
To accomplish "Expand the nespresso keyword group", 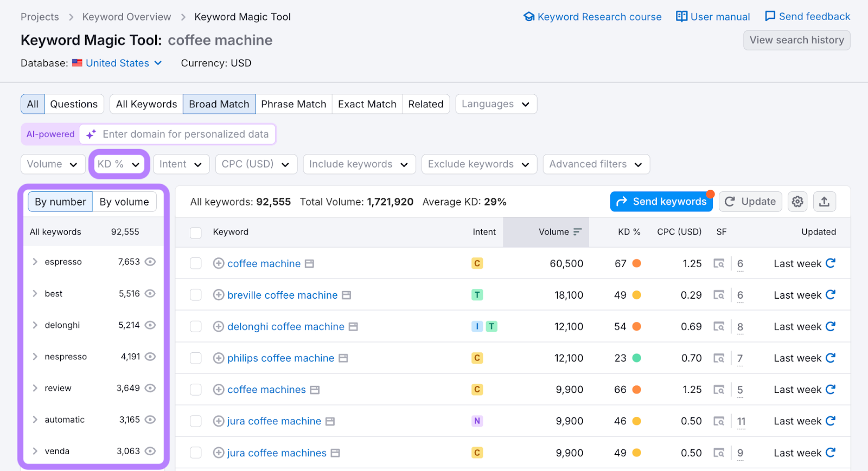I will pos(35,357).
